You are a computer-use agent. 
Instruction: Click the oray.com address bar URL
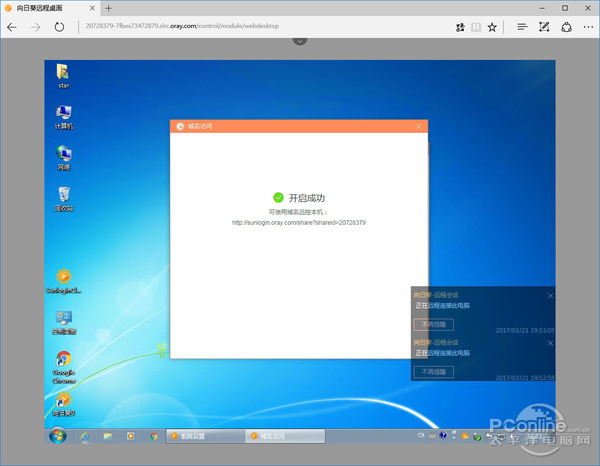(182, 26)
